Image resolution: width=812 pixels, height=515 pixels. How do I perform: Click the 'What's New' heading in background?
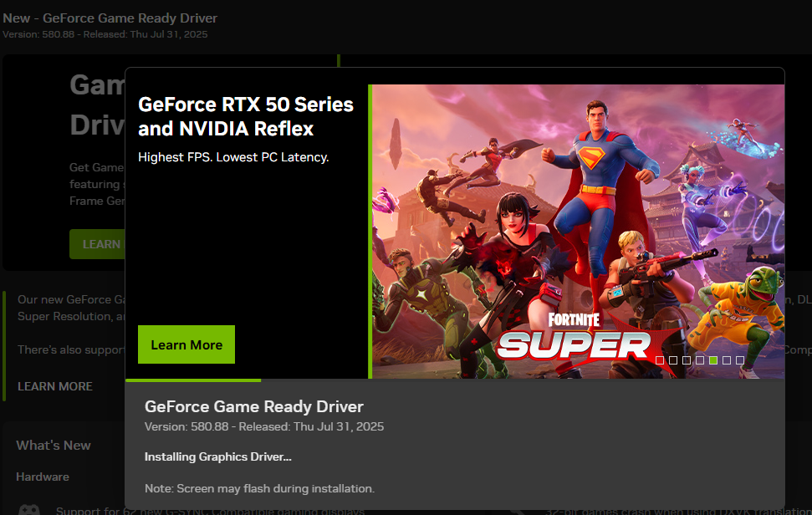point(54,446)
